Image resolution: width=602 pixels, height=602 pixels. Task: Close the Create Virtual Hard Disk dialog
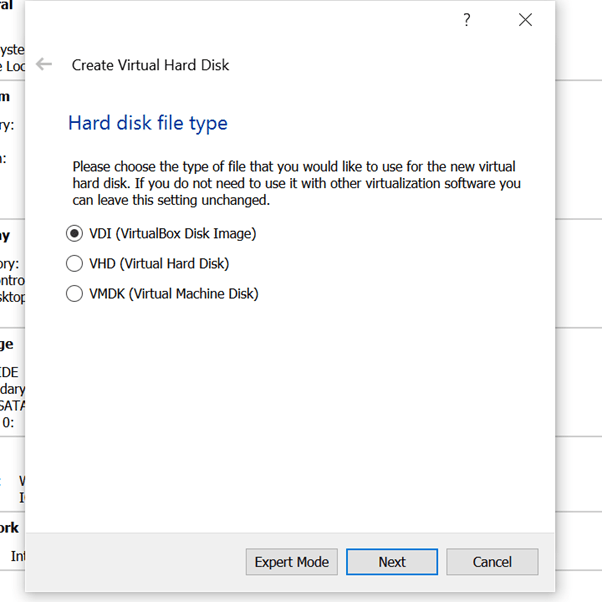coord(525,20)
